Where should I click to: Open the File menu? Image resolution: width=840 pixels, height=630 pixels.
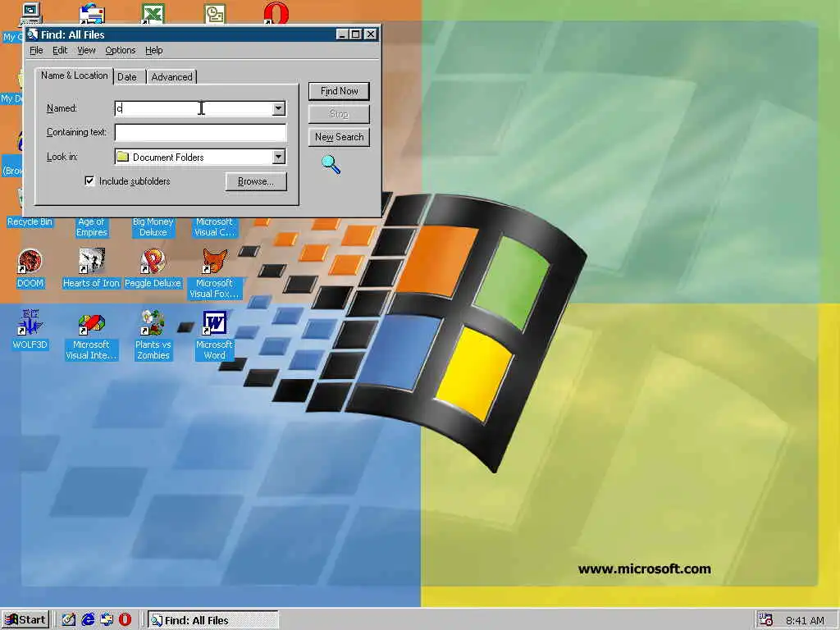pos(36,50)
